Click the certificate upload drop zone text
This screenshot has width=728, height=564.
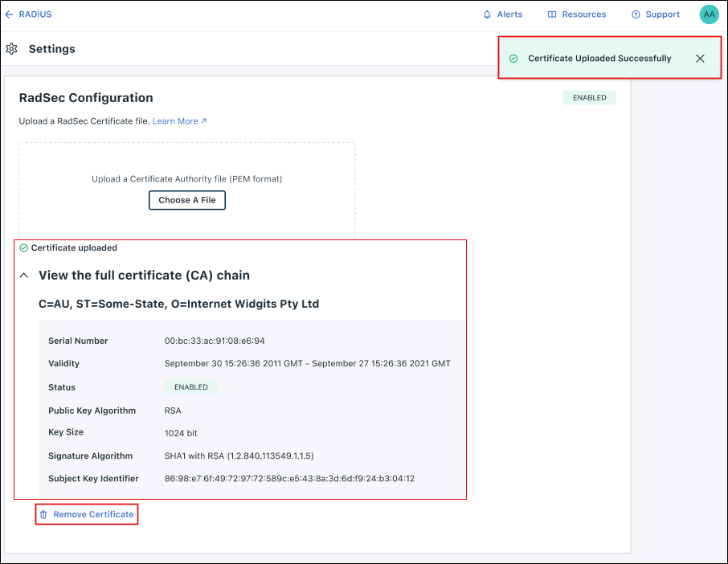pyautogui.click(x=186, y=179)
